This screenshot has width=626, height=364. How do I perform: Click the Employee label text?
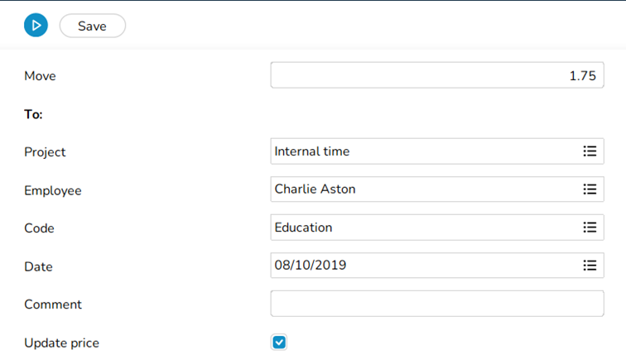(53, 190)
